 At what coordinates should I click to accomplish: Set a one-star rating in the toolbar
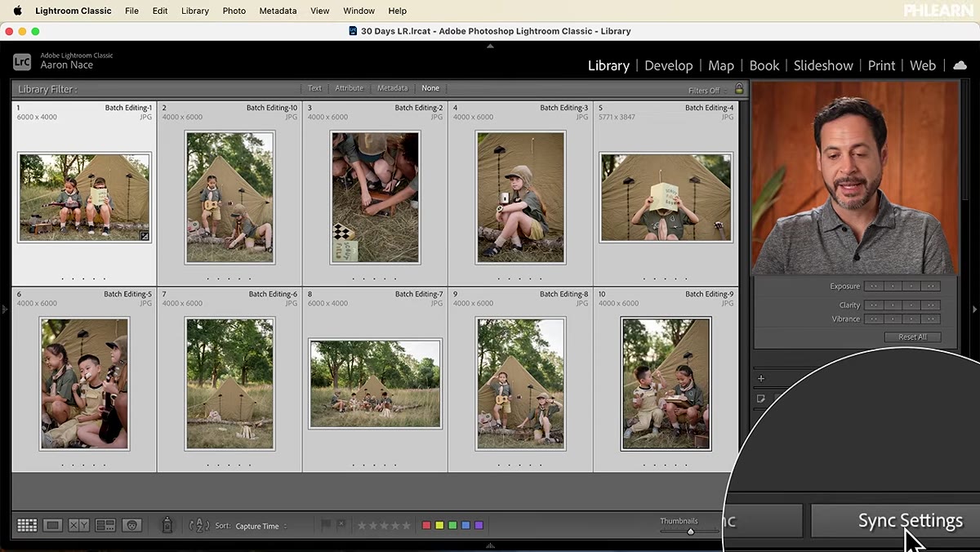(363, 526)
